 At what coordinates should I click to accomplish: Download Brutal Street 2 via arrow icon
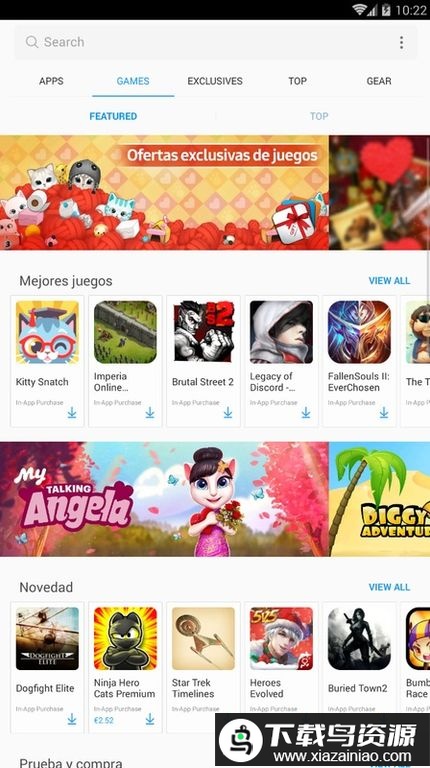[228, 413]
